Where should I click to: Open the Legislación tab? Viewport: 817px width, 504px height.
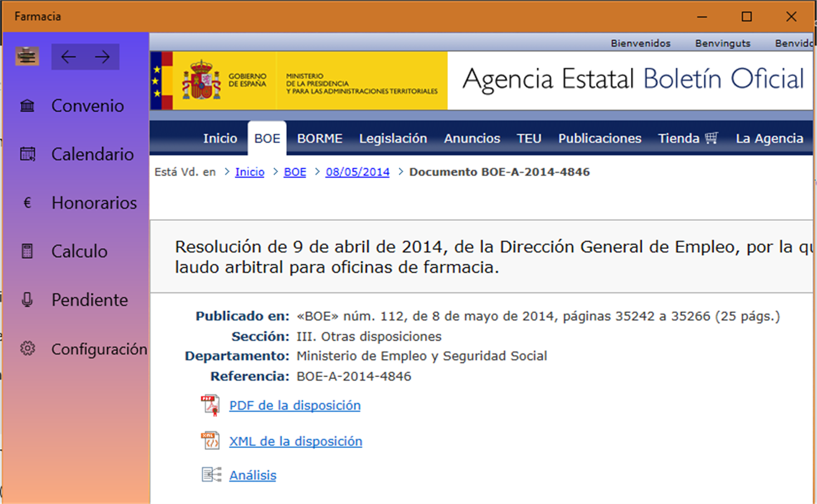393,138
